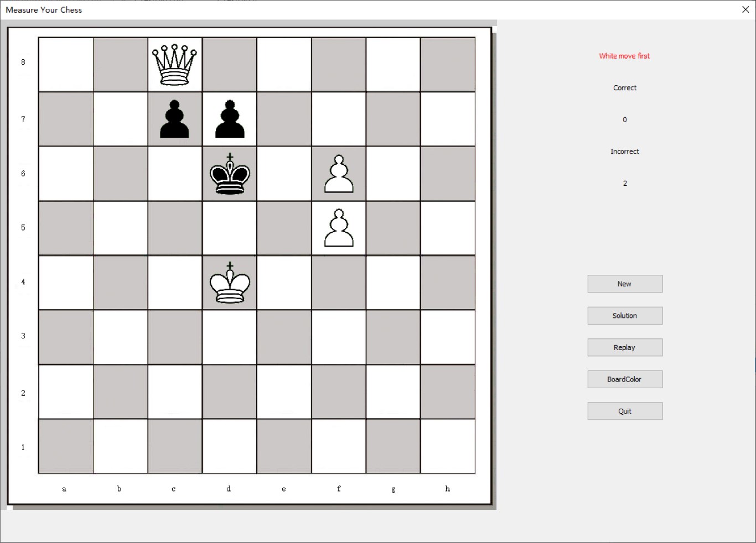Click empty square d8 on the board
756x543 pixels.
(x=230, y=65)
